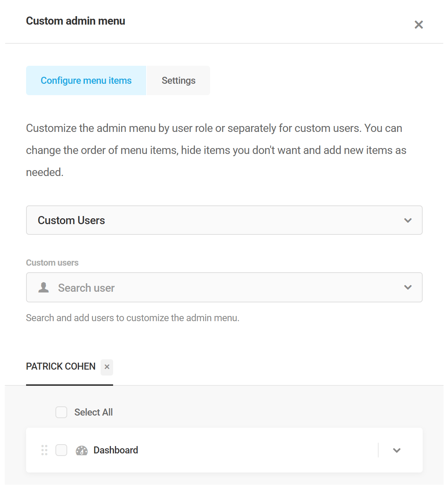The height and width of the screenshot is (485, 448).
Task: Open the Custom Users role dropdown
Action: pos(224,220)
